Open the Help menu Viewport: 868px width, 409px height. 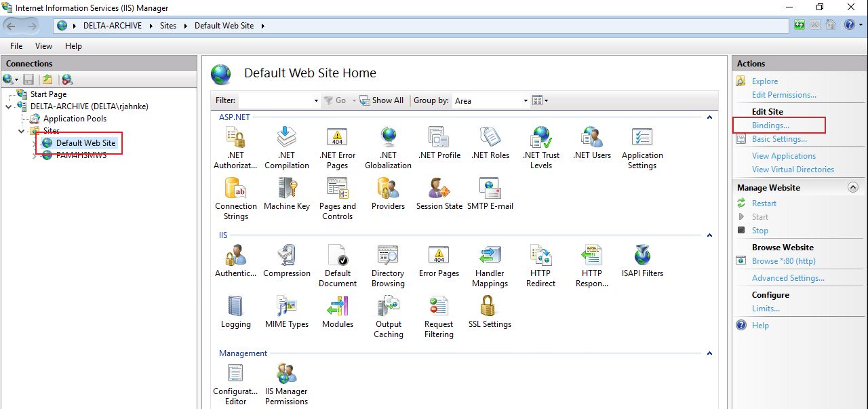[x=73, y=46]
